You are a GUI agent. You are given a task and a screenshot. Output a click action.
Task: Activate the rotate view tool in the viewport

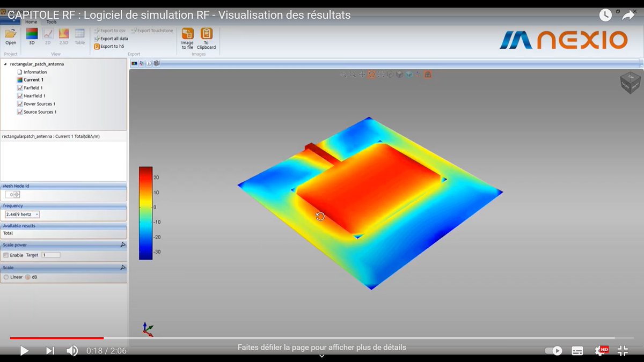(x=372, y=75)
